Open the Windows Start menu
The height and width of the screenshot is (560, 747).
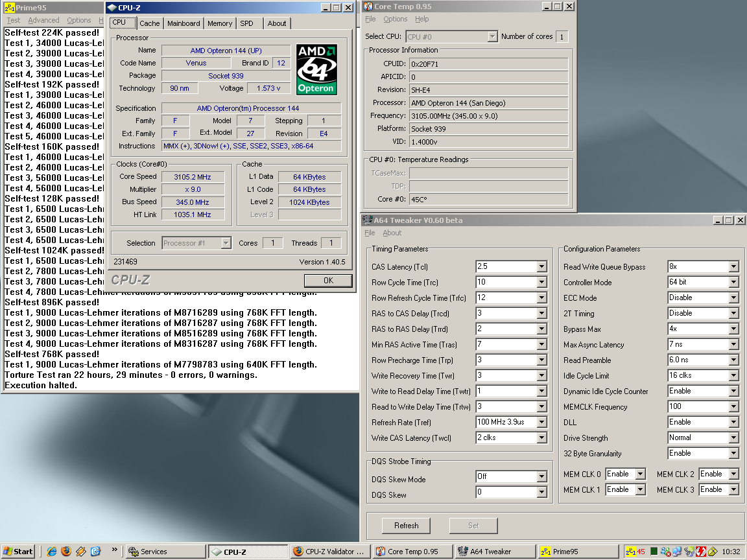click(x=18, y=552)
